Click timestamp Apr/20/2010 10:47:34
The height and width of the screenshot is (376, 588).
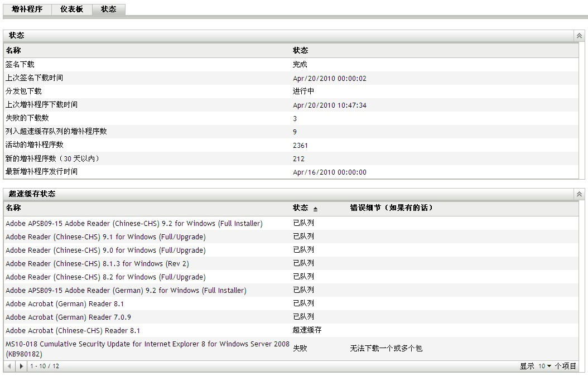(x=330, y=105)
